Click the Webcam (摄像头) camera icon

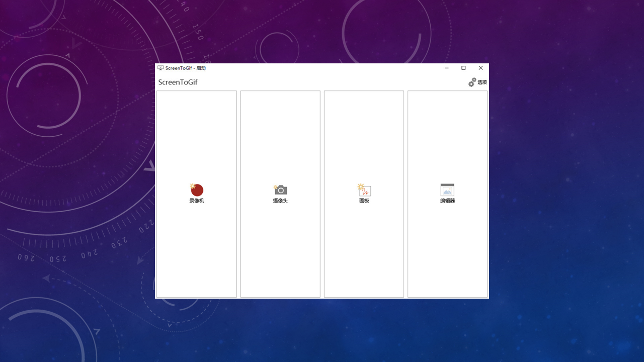pyautogui.click(x=280, y=190)
